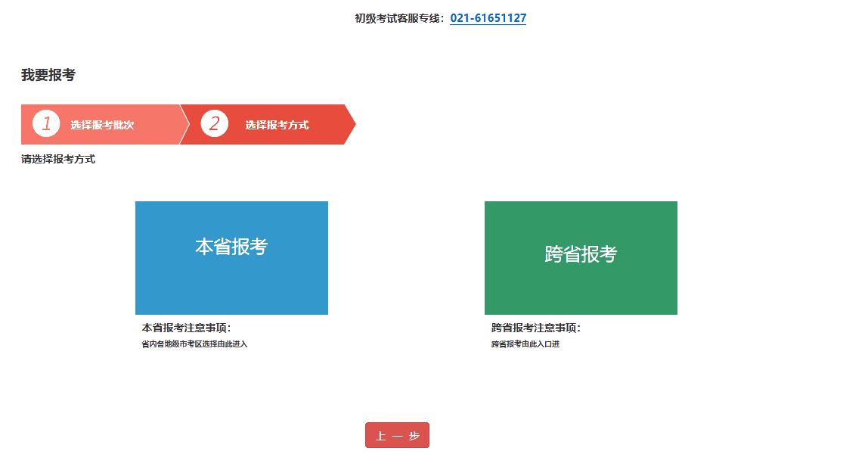Go back to the 选择报考批次 step label
The height and width of the screenshot is (454, 868).
pos(102,125)
